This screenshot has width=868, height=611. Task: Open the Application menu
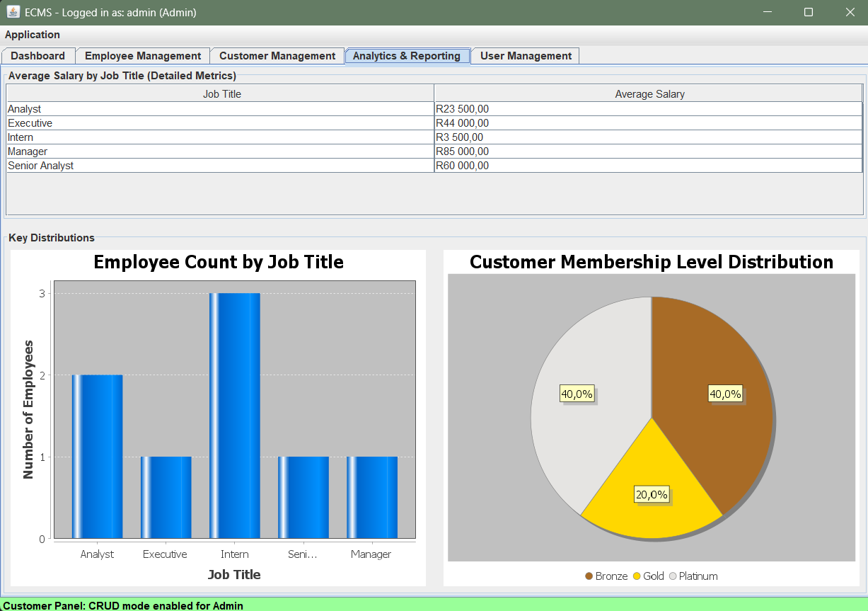tap(32, 34)
